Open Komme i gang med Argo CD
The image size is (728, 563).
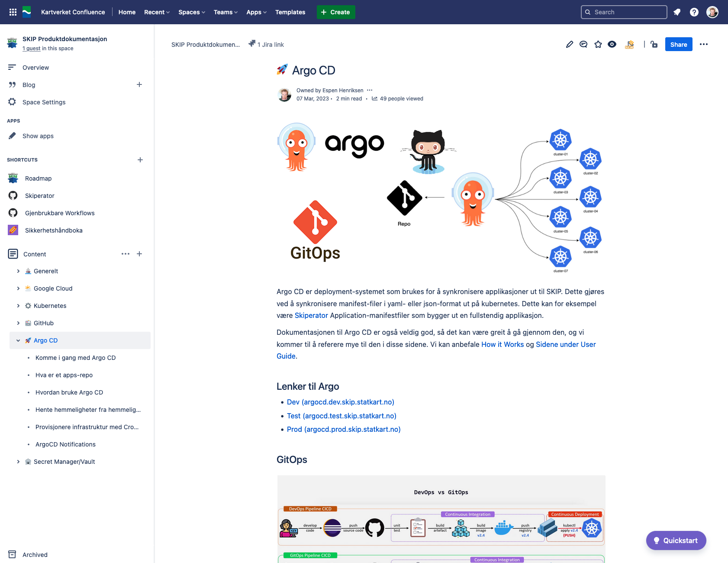pos(75,358)
